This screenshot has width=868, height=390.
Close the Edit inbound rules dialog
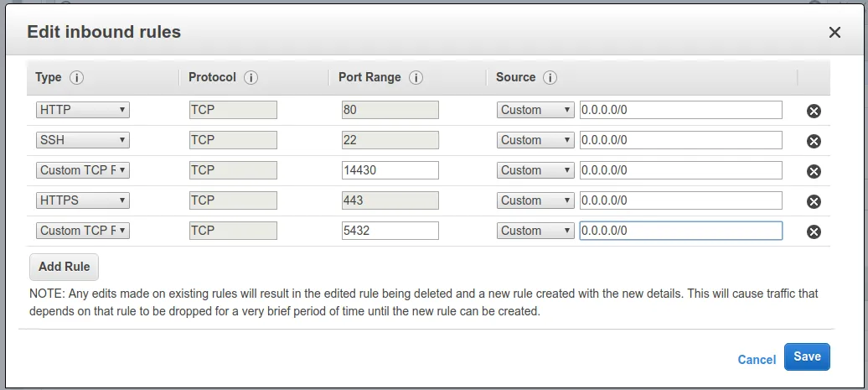point(834,33)
